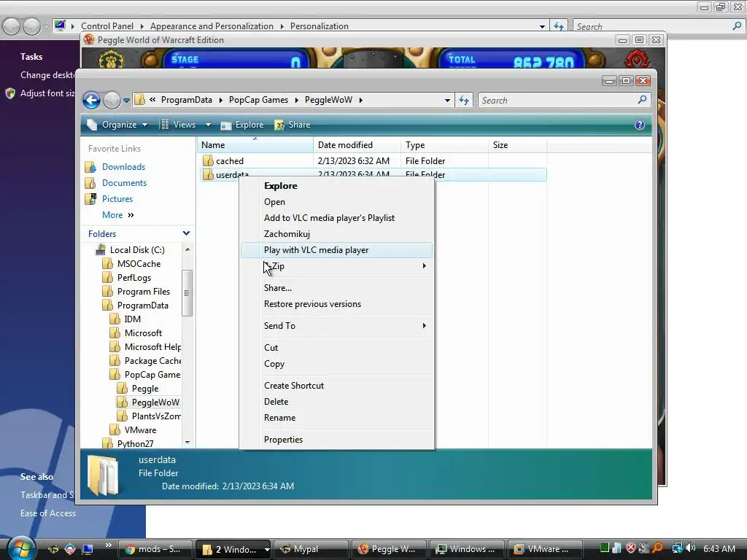Click the search magnifier in PeggleWoW window
747x560 pixels.
tap(642, 99)
